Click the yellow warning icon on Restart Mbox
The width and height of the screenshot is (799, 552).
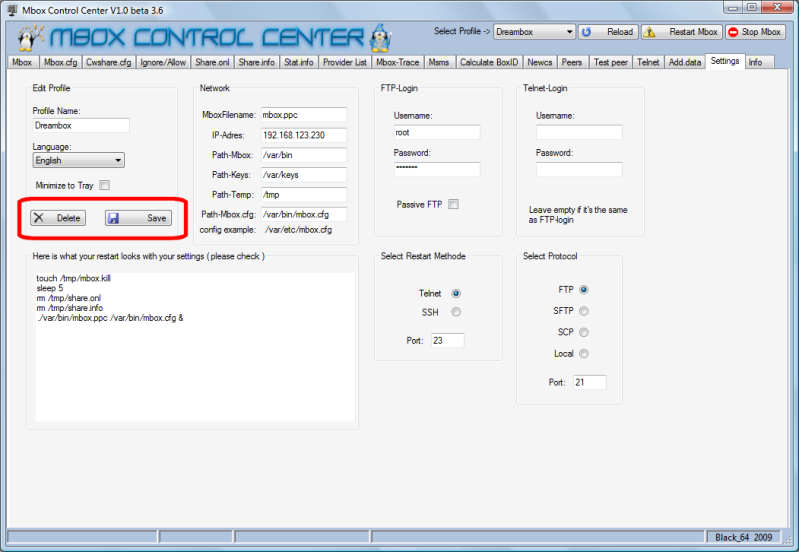(x=649, y=32)
